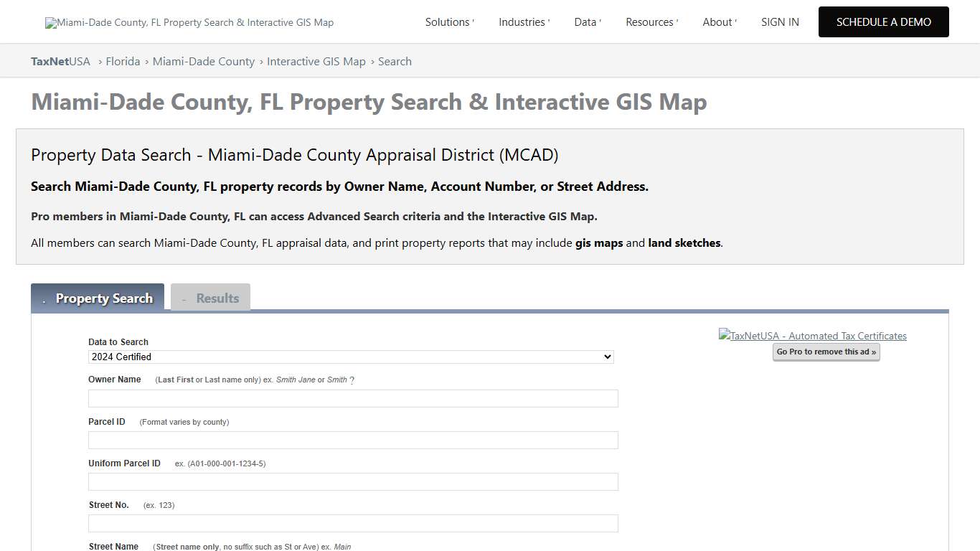Click the SCHEDULE A DEMO button
980x551 pixels.
coord(883,22)
